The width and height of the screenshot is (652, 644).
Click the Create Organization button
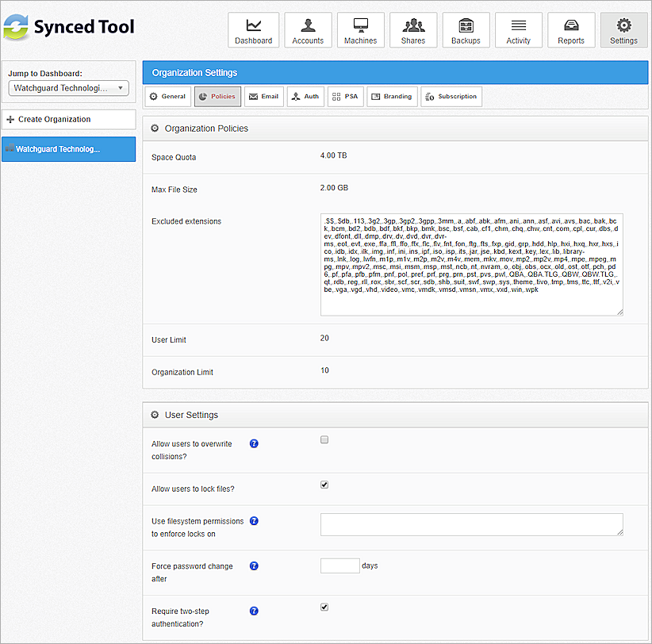68,119
